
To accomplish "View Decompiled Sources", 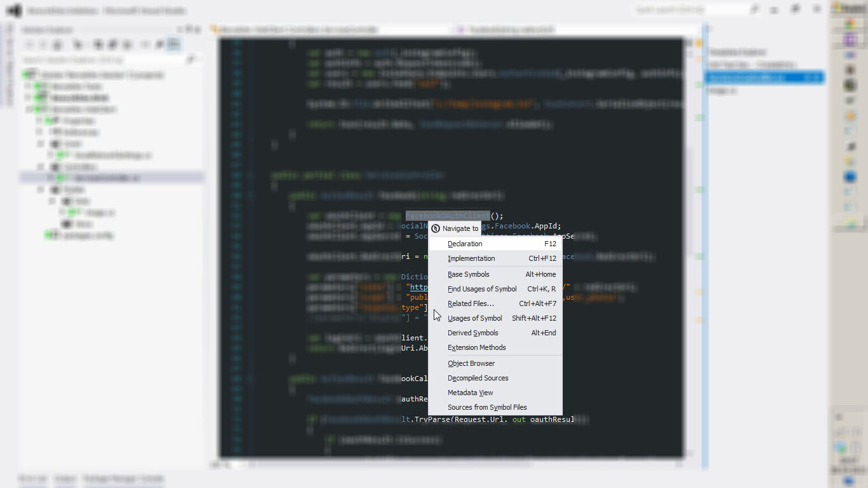I will [x=478, y=378].
